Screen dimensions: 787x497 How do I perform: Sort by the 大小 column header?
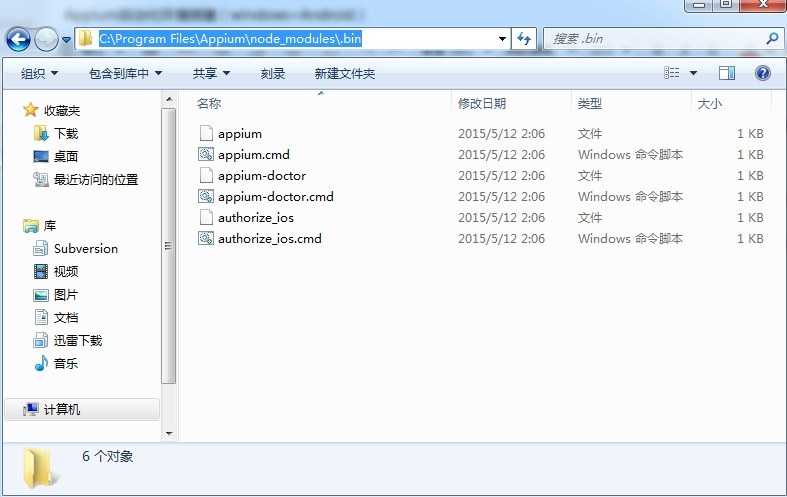tap(710, 103)
